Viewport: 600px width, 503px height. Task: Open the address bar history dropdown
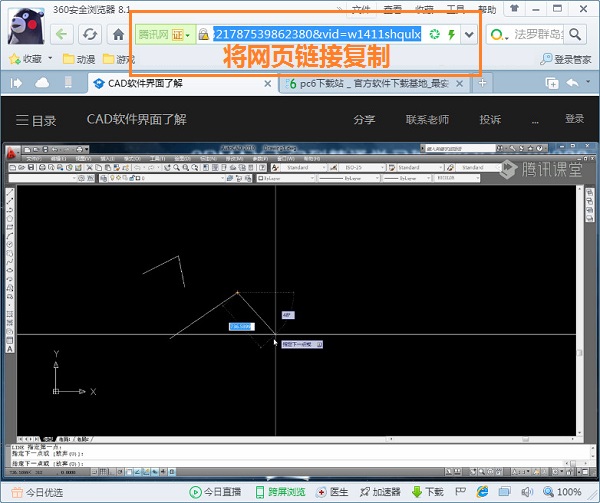468,35
